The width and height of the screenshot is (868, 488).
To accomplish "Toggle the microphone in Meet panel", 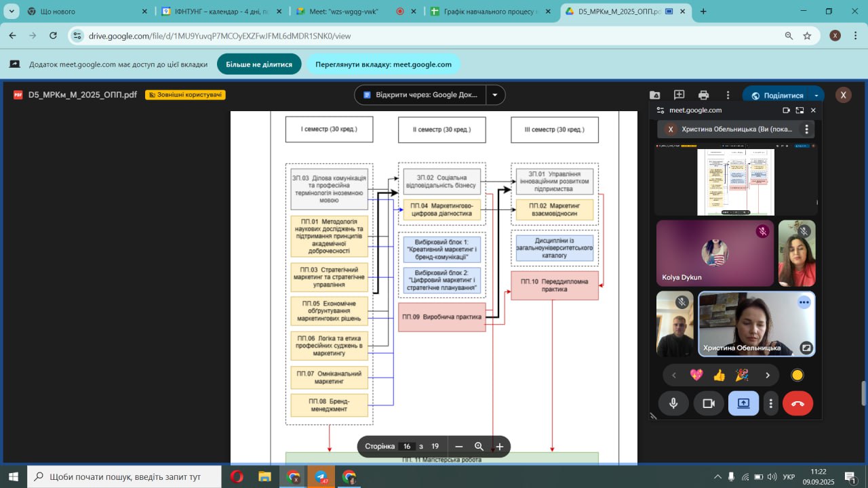I will 673,403.
